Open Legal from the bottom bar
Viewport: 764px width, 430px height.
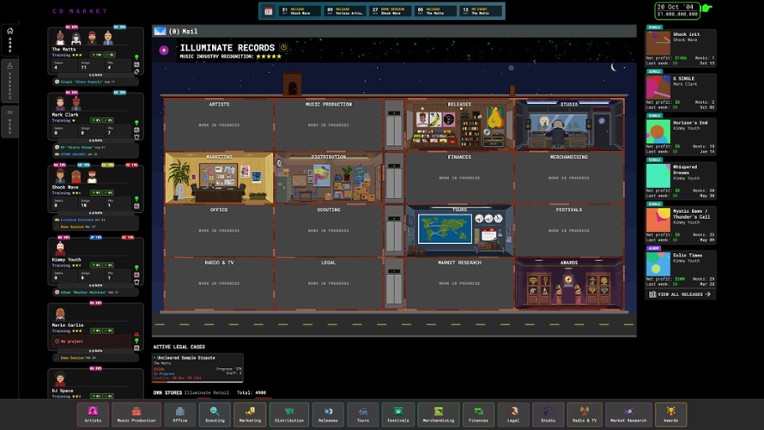[513, 414]
